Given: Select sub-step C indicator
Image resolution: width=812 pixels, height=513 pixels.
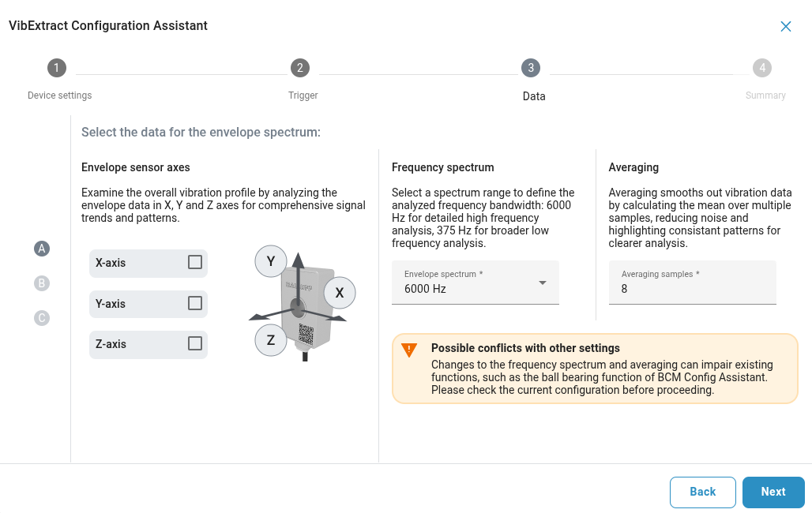Looking at the screenshot, I should pos(42,318).
